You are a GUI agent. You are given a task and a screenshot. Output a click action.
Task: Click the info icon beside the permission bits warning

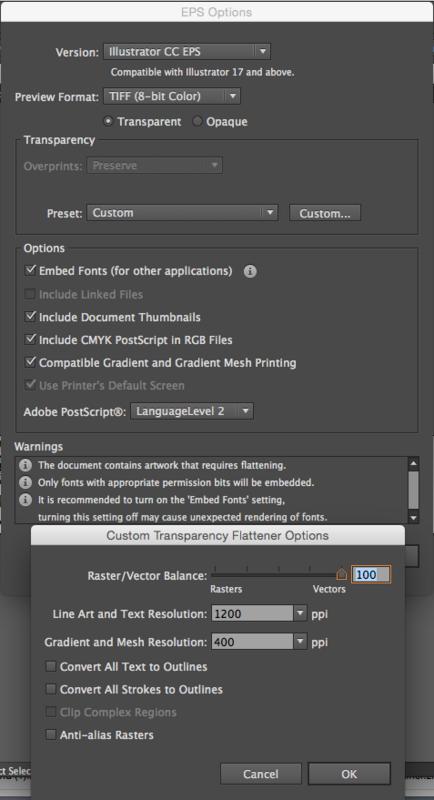pyautogui.click(x=25, y=482)
